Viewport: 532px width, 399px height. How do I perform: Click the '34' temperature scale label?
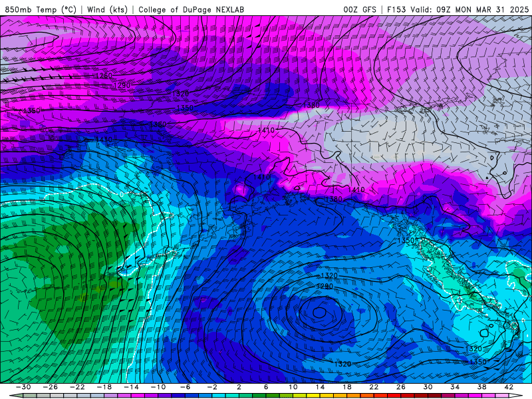pyautogui.click(x=455, y=387)
